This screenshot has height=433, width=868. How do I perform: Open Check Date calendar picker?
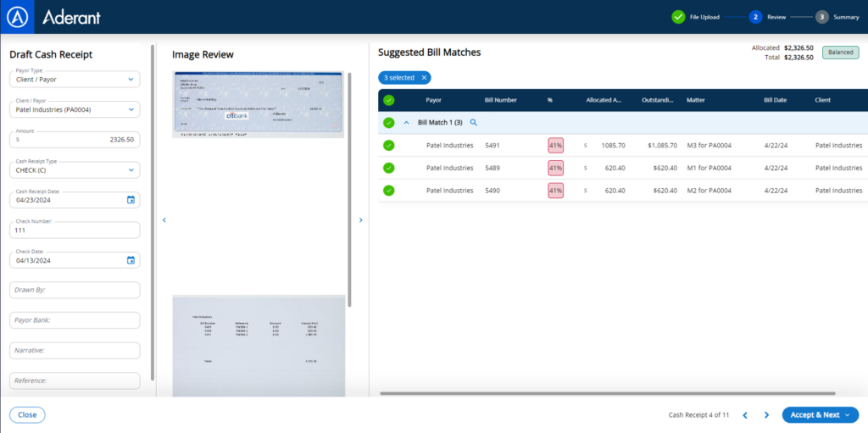coord(131,260)
